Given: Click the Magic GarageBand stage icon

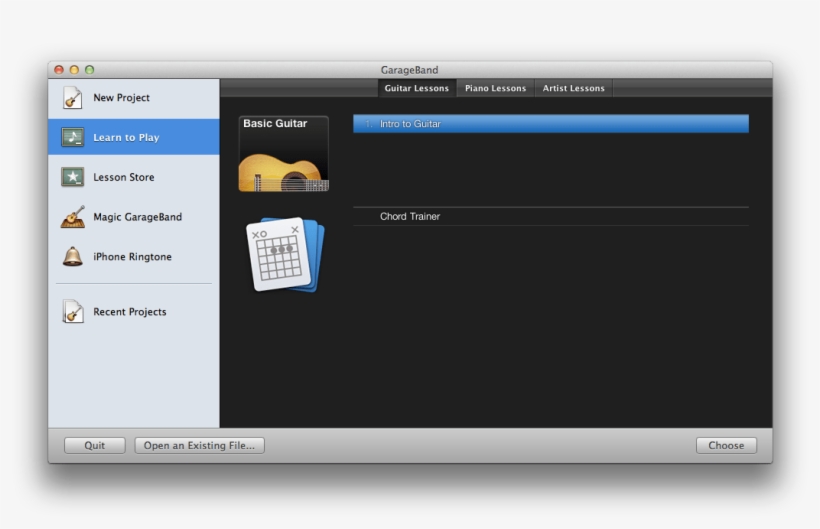Looking at the screenshot, I should [x=73, y=216].
